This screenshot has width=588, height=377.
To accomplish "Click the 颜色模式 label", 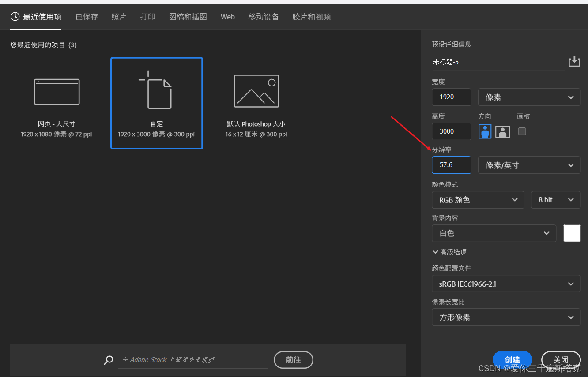I will (x=445, y=184).
